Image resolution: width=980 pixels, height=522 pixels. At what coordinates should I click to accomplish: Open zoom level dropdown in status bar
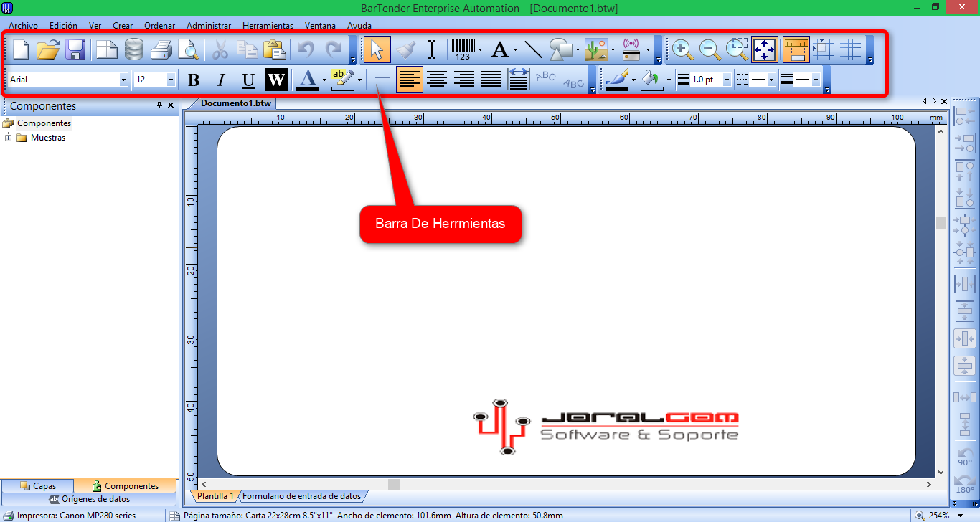click(960, 516)
